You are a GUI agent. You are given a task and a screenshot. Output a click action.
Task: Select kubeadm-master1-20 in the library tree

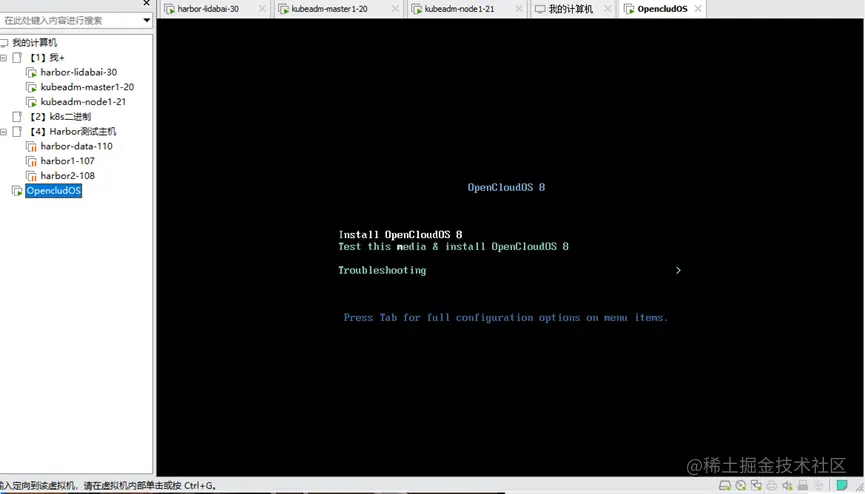tap(87, 87)
